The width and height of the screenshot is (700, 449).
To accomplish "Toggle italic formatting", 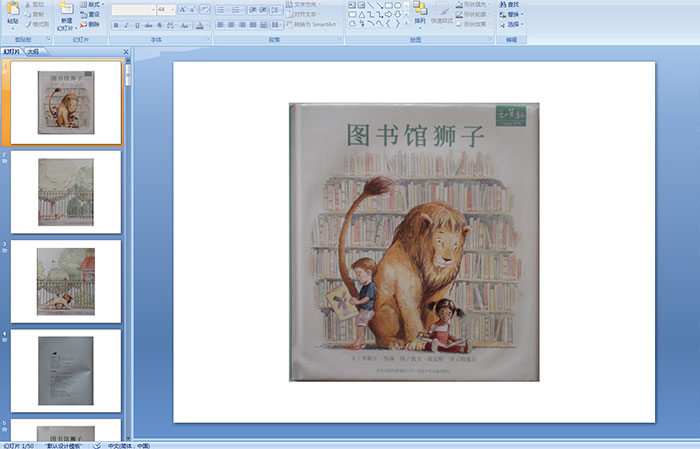I will [x=126, y=25].
